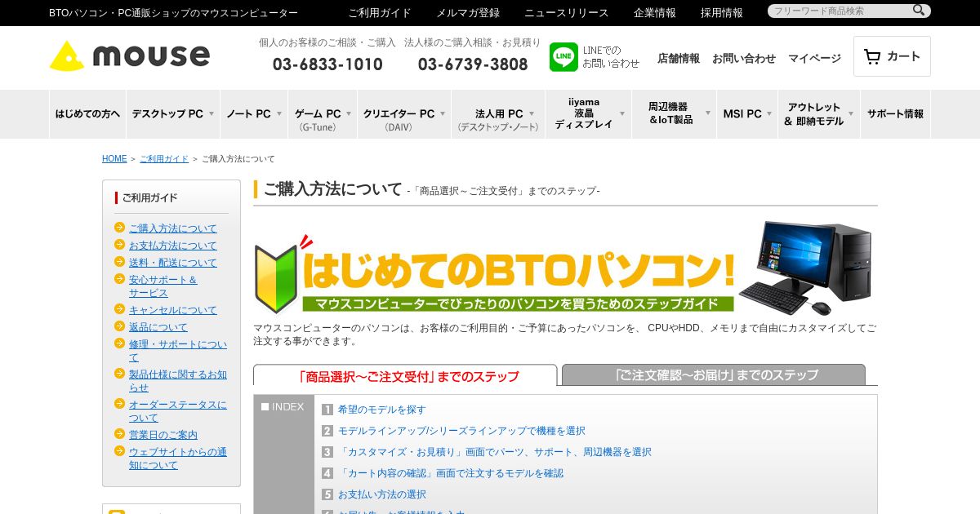Click HOME breadcrumb link
Image resolution: width=980 pixels, height=514 pixels.
tap(114, 159)
